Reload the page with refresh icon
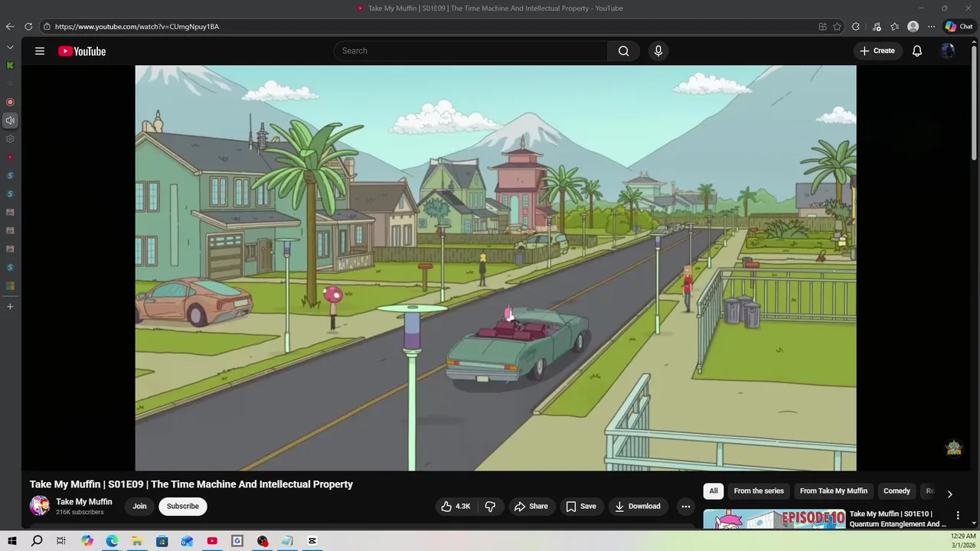This screenshot has width=980, height=551. [x=28, y=27]
